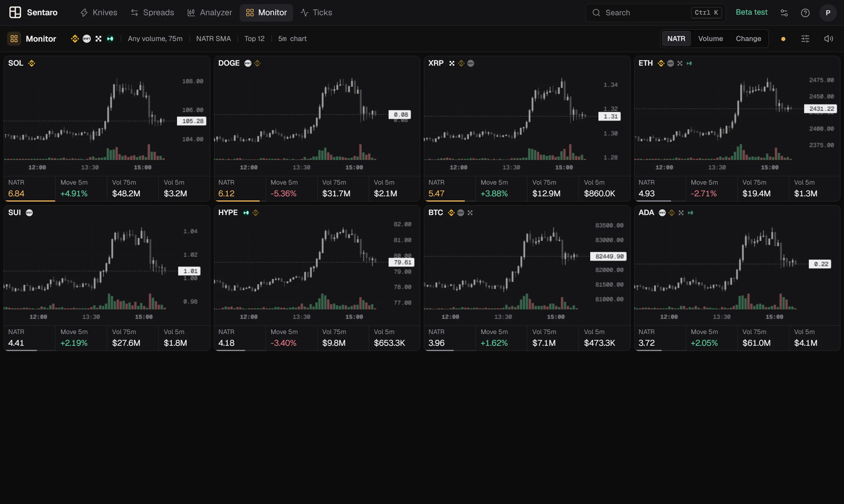Click the Hyperliquid icon on HYPE card
The height and width of the screenshot is (504, 844).
[x=246, y=213]
